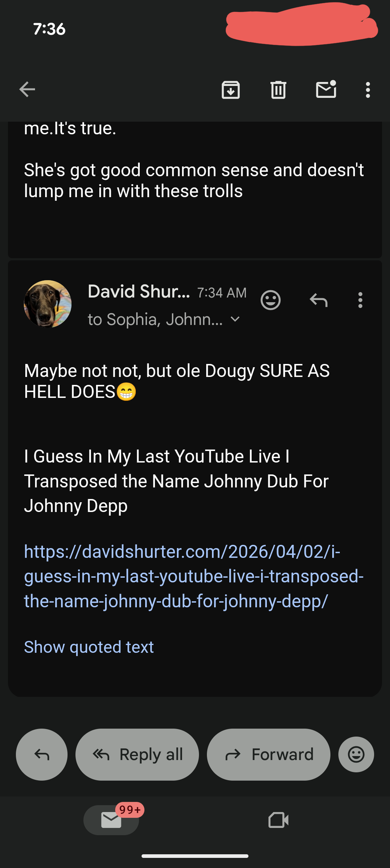390x868 pixels.
Task: Tap the back arrow to leave the email
Action: (27, 90)
